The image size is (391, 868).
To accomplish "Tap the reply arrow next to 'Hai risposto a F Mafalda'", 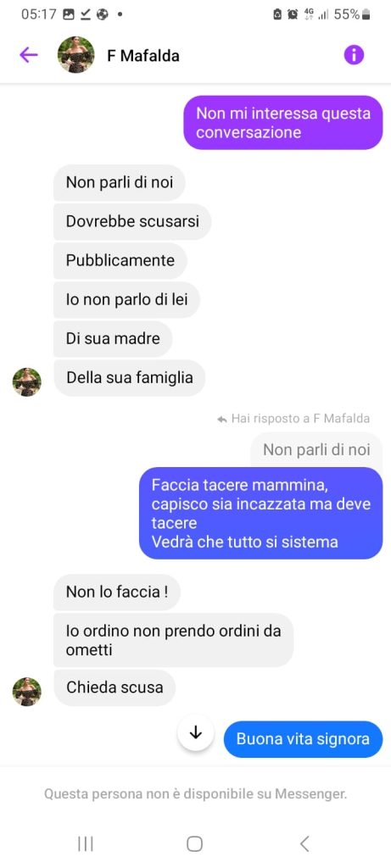I will (222, 419).
